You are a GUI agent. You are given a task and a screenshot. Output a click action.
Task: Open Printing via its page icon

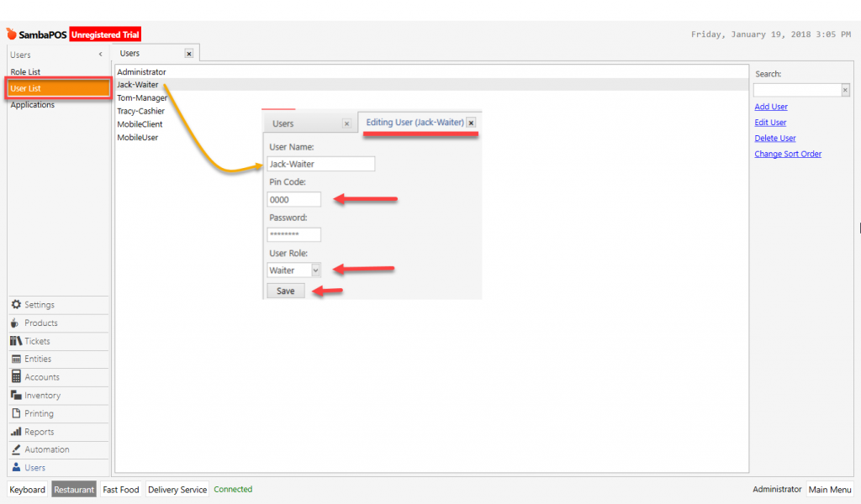pyautogui.click(x=16, y=413)
